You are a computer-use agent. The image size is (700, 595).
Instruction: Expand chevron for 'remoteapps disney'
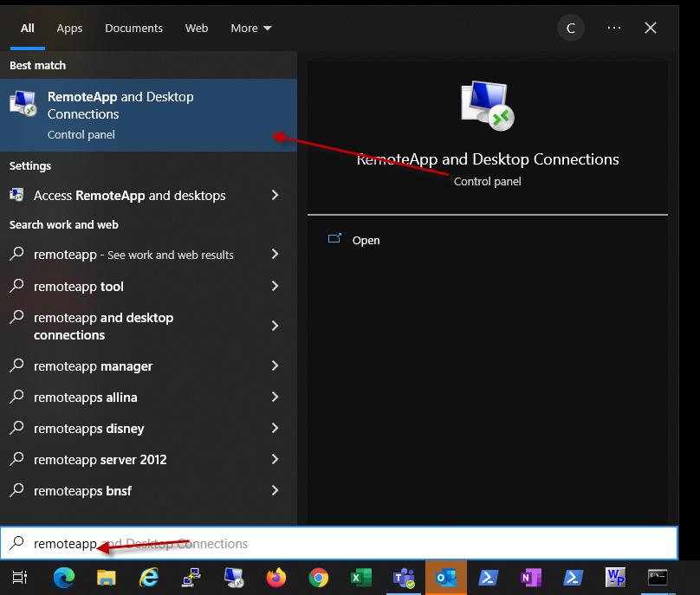click(275, 428)
